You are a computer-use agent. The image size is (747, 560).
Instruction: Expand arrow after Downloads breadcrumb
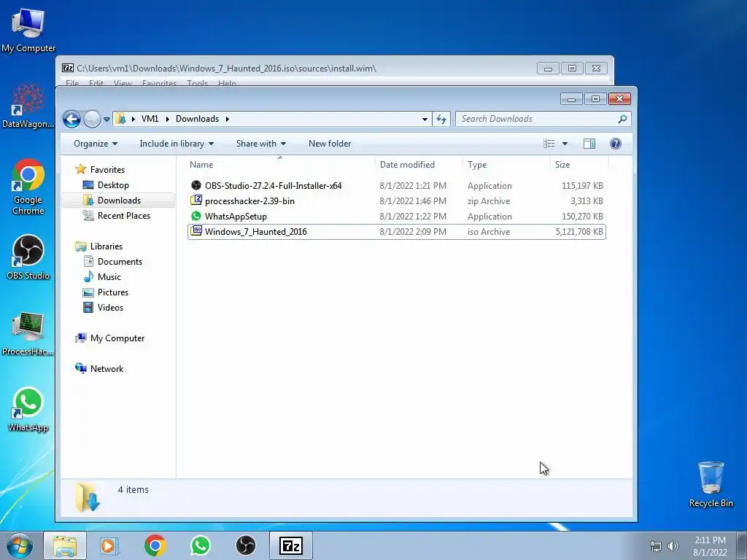pos(228,119)
